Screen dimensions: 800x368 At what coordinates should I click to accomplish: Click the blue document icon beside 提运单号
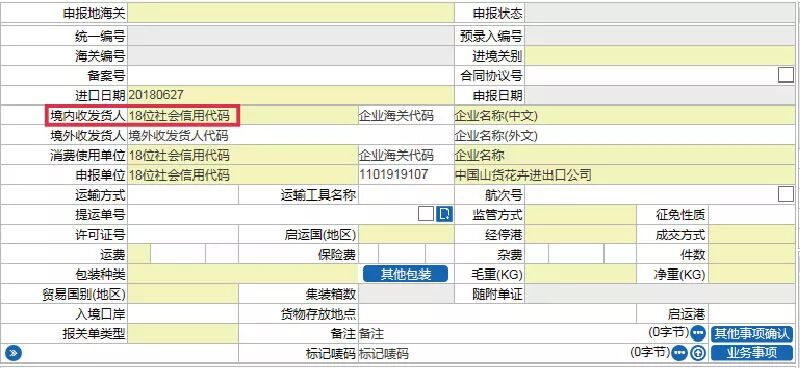pos(444,214)
